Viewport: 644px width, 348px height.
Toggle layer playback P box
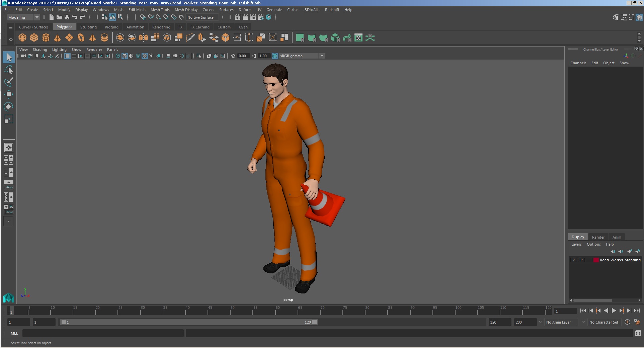(x=581, y=260)
